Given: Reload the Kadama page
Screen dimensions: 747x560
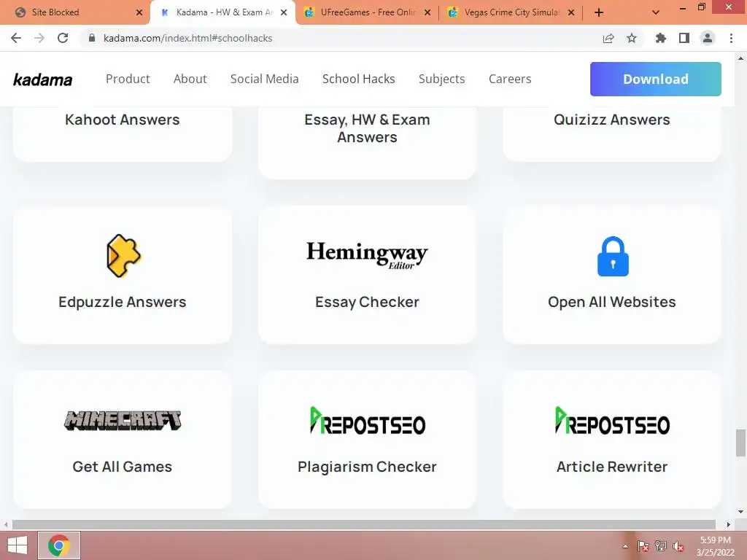Looking at the screenshot, I should pos(63,38).
